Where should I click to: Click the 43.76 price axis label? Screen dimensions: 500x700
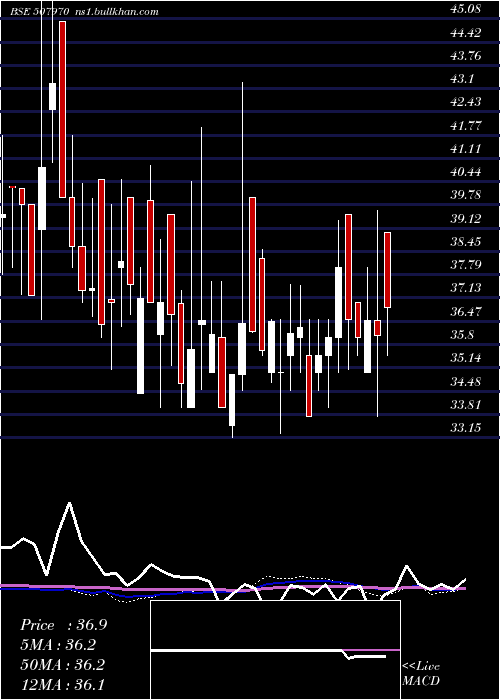[466, 56]
